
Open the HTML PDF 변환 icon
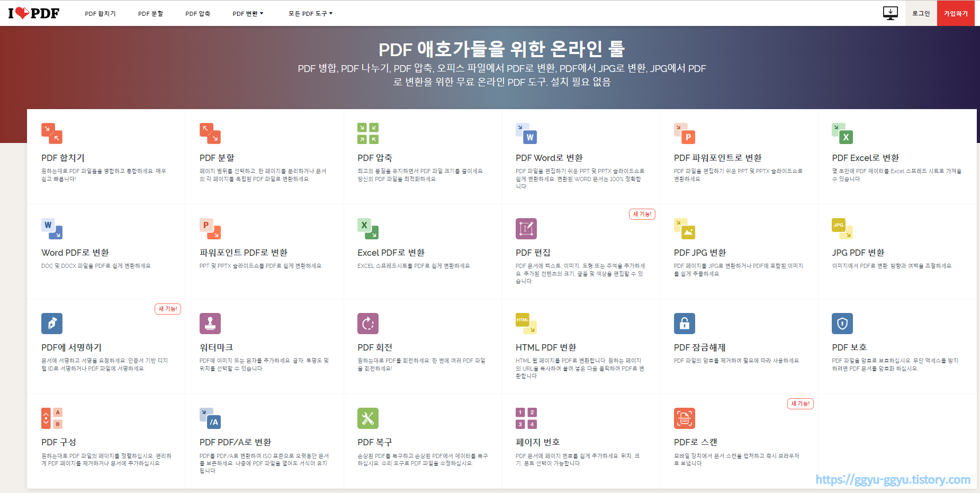526,323
